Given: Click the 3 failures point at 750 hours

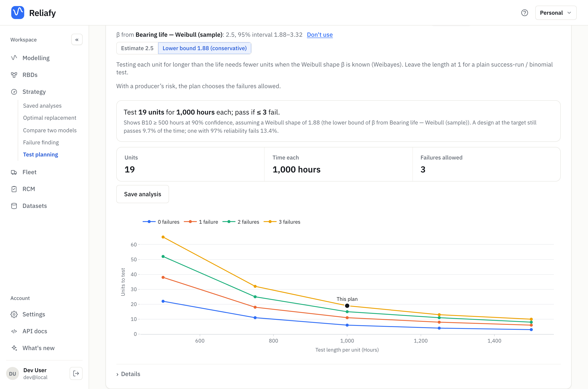Looking at the screenshot, I should pos(255,286).
